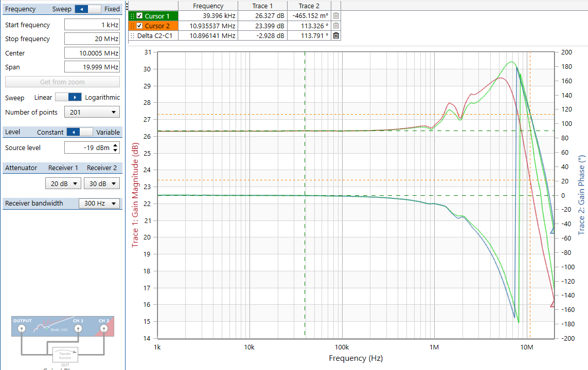
Task: Open Number of points dropdown
Action: pos(92,112)
